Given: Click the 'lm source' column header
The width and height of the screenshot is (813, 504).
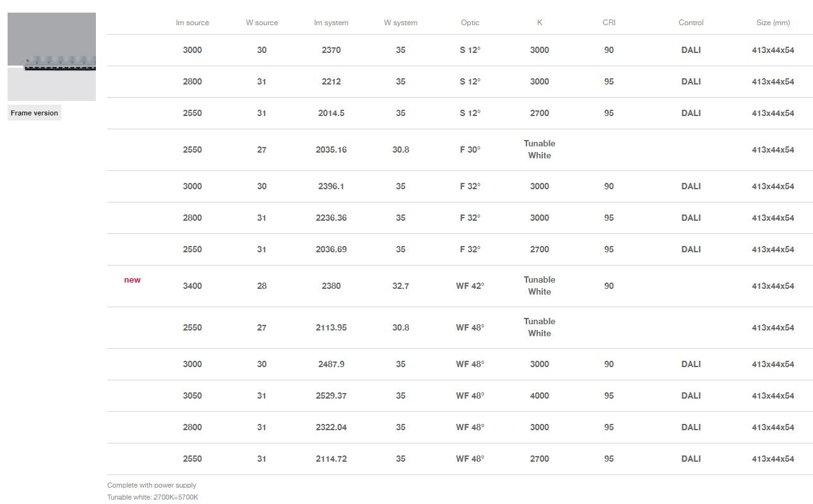Looking at the screenshot, I should point(193,23).
